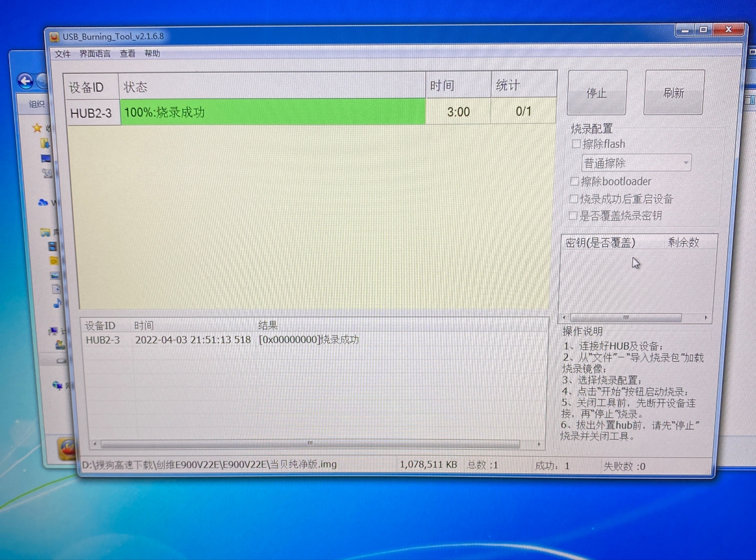Image resolution: width=756 pixels, height=560 pixels.
Task: Click the 时间 header in the log list
Action: coord(144,325)
